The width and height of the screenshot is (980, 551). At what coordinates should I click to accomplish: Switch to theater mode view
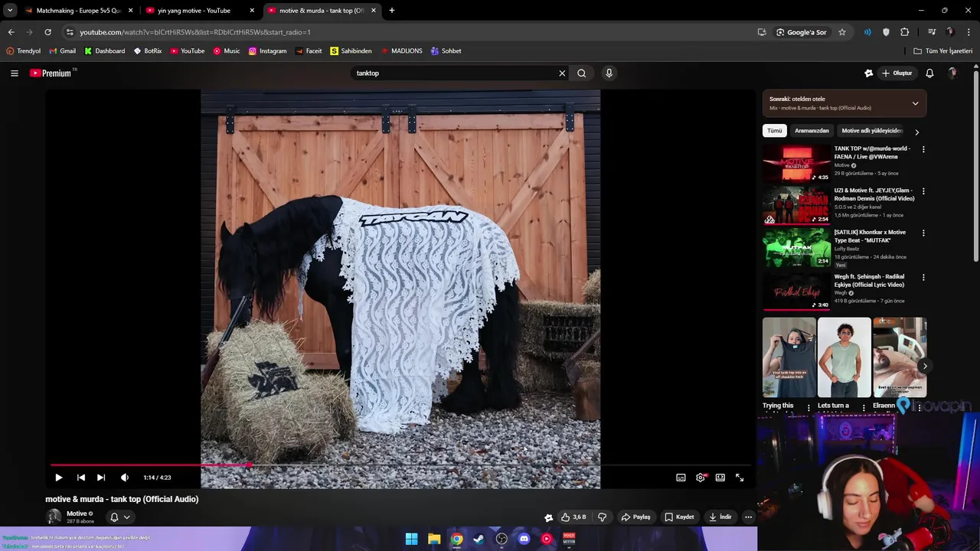click(720, 478)
